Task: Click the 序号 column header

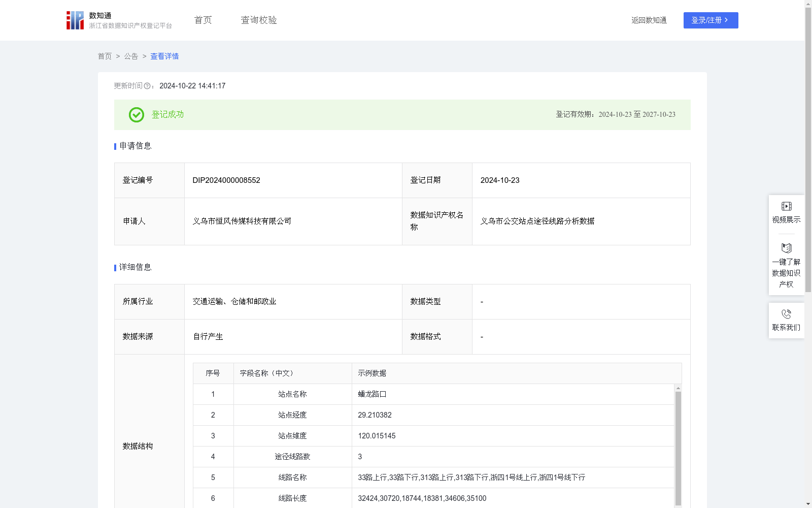Action: (213, 373)
